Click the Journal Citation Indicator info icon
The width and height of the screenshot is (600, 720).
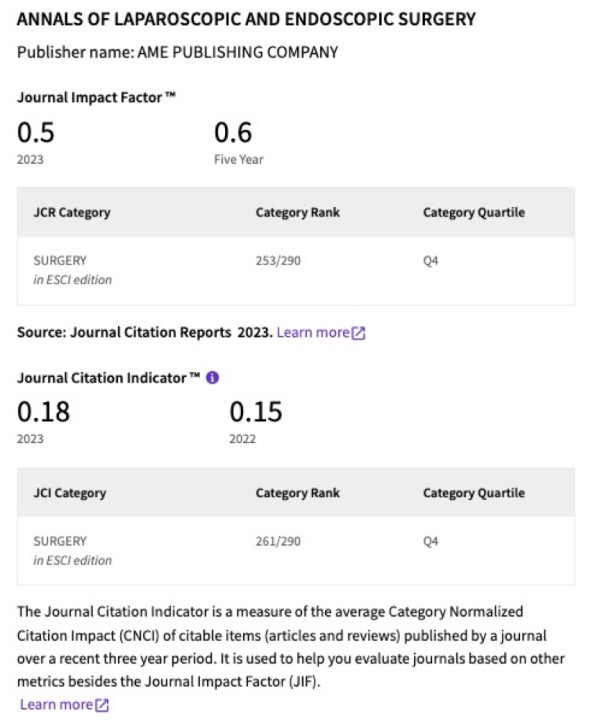[x=212, y=377]
